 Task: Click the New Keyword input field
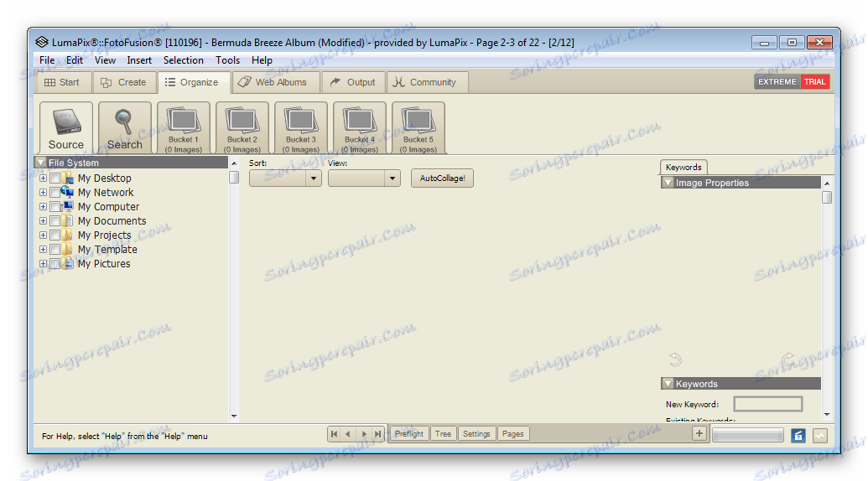[768, 404]
